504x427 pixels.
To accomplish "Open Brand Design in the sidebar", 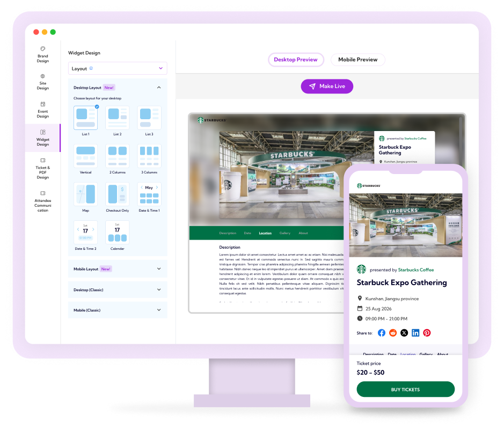I will point(43,54).
